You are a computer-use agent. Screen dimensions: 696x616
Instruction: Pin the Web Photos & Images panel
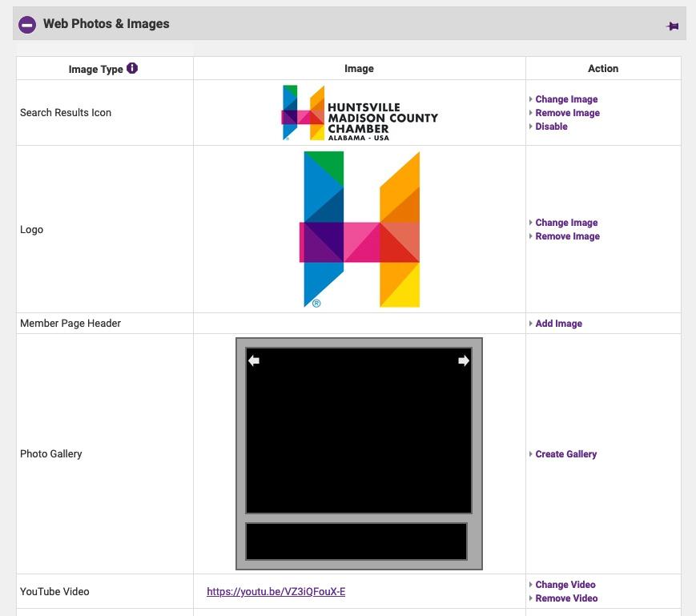[673, 26]
